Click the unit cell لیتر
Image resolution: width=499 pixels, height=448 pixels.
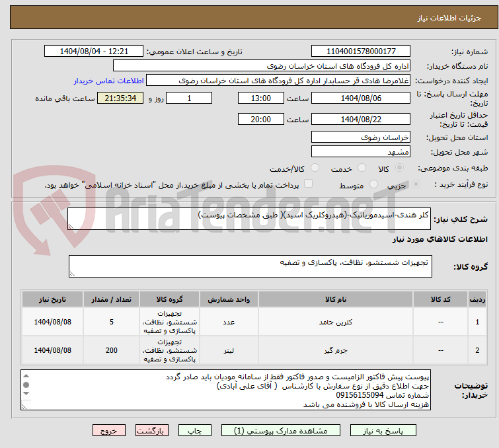pos(229,350)
